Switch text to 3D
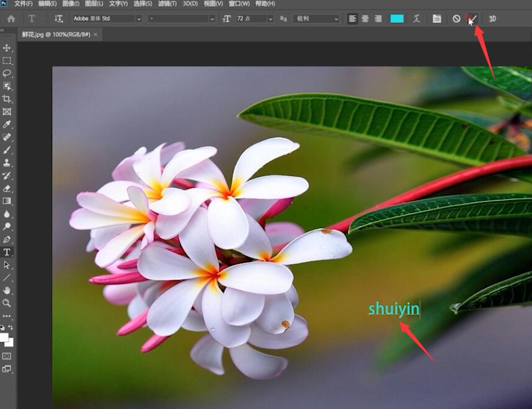532x409 pixels. coord(492,19)
